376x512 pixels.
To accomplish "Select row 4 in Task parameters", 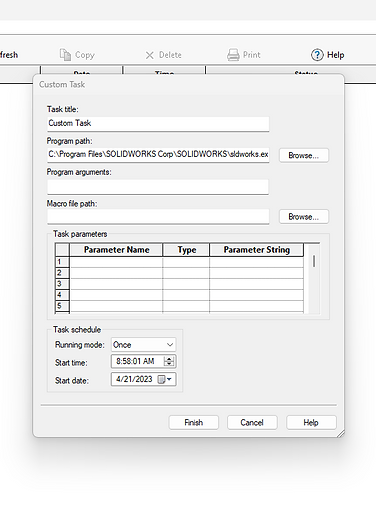I will point(62,295).
